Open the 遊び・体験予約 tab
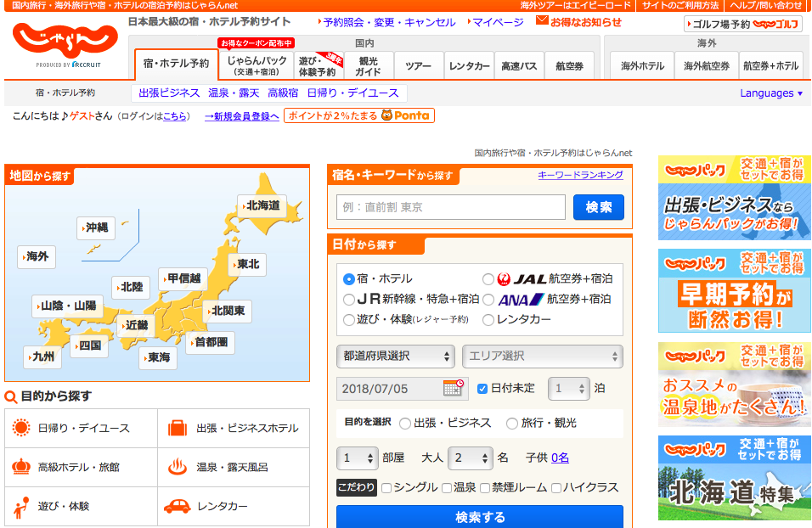812x528 pixels. pos(319,65)
